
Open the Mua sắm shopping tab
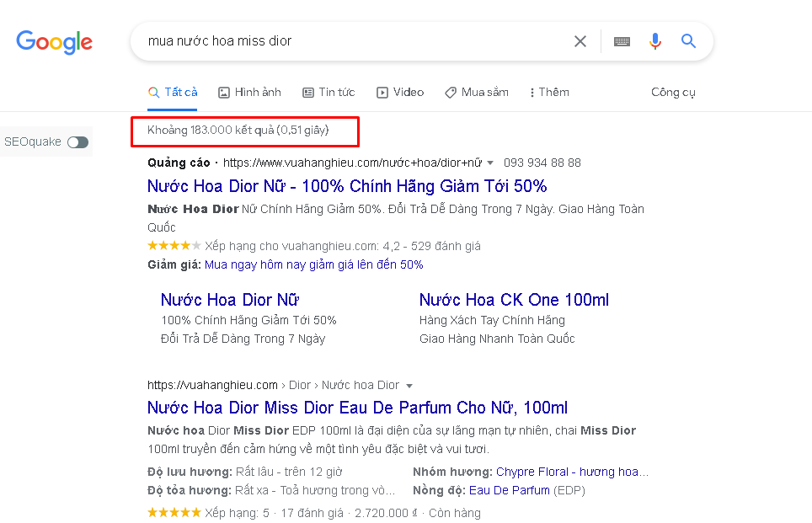(477, 93)
